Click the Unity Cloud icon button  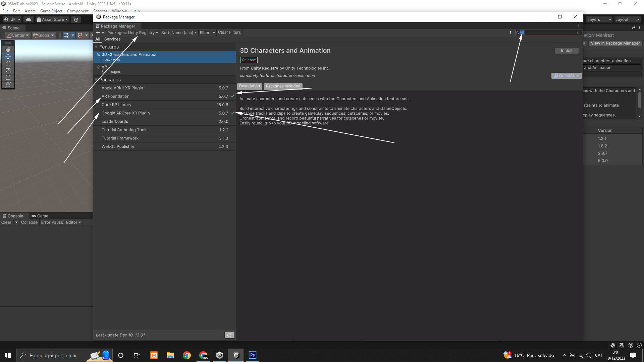[29, 19]
